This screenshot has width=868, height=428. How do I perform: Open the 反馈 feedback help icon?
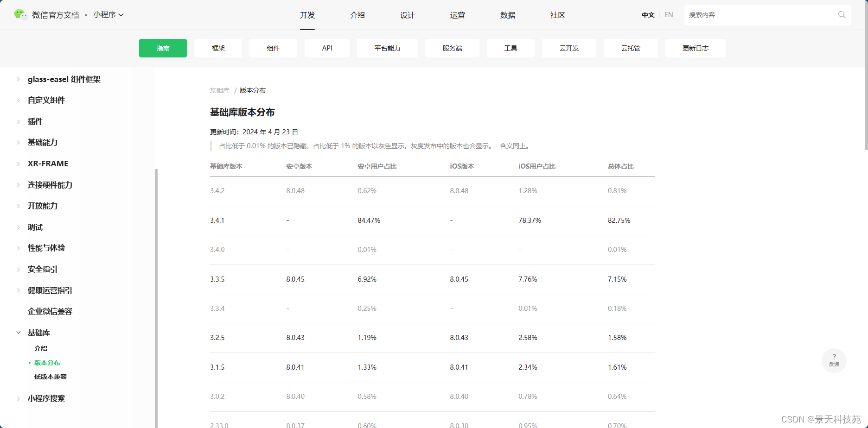click(x=834, y=360)
